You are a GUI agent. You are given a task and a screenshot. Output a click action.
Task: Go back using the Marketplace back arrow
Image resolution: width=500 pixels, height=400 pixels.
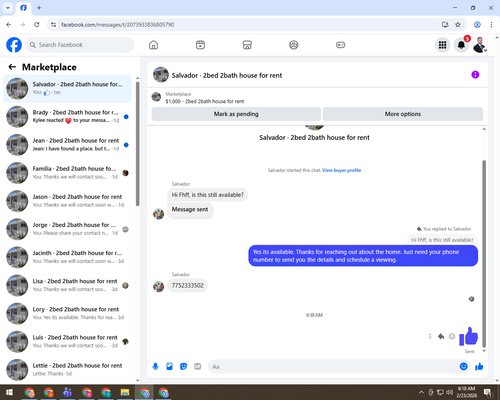click(x=12, y=67)
